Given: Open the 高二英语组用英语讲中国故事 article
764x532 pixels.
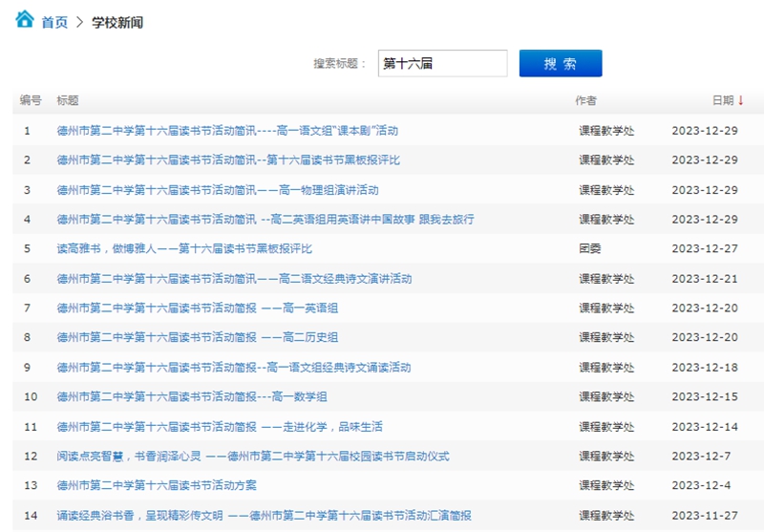Looking at the screenshot, I should tap(265, 220).
